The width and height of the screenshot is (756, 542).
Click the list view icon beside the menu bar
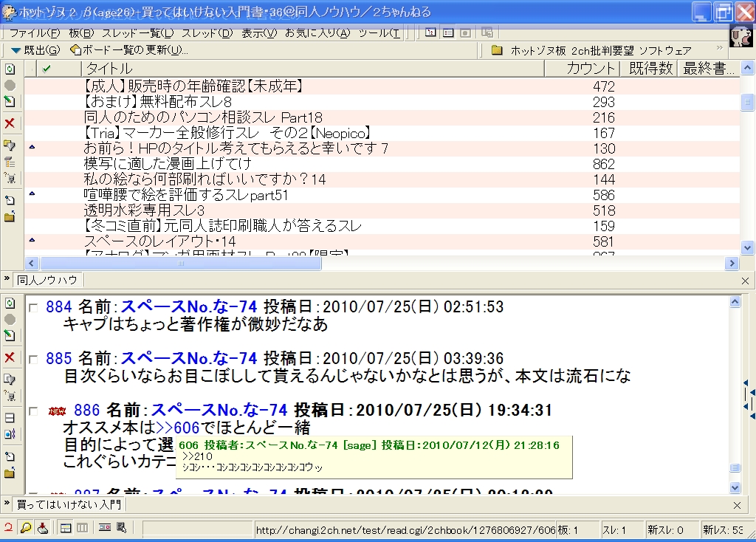(448, 32)
